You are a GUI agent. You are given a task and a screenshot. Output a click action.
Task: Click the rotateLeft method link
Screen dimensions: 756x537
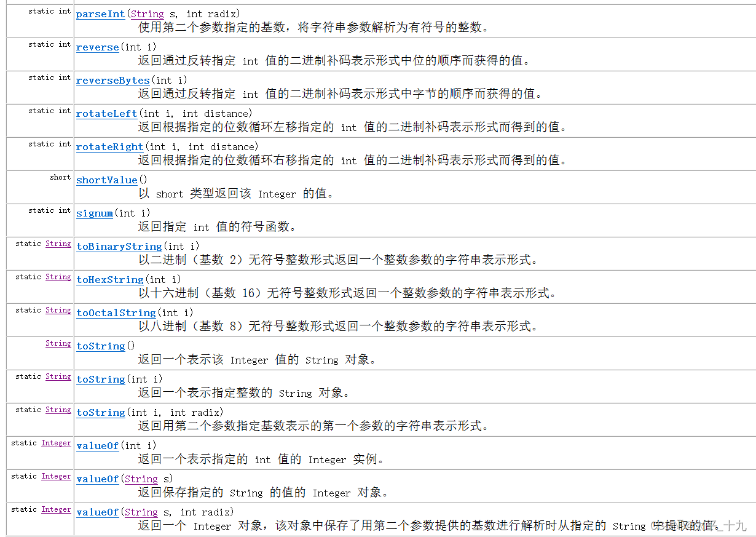(x=106, y=113)
